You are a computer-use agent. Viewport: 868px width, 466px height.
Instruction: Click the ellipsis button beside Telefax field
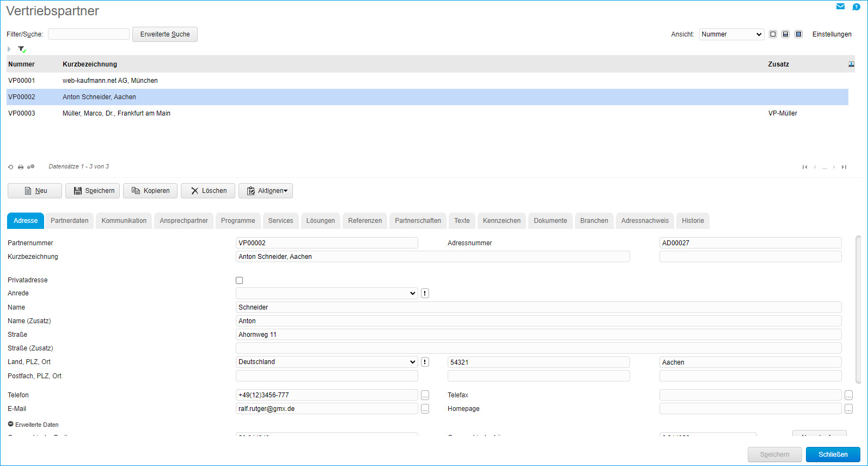click(x=848, y=395)
